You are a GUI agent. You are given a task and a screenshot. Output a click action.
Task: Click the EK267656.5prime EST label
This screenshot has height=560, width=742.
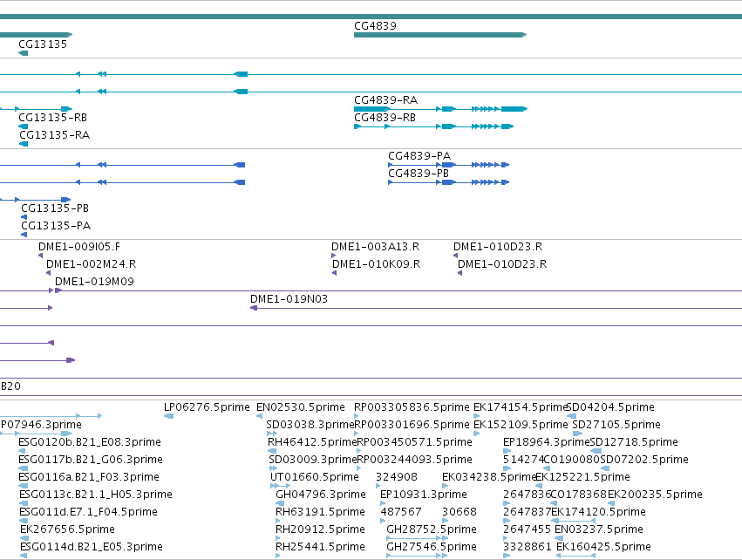click(67, 529)
